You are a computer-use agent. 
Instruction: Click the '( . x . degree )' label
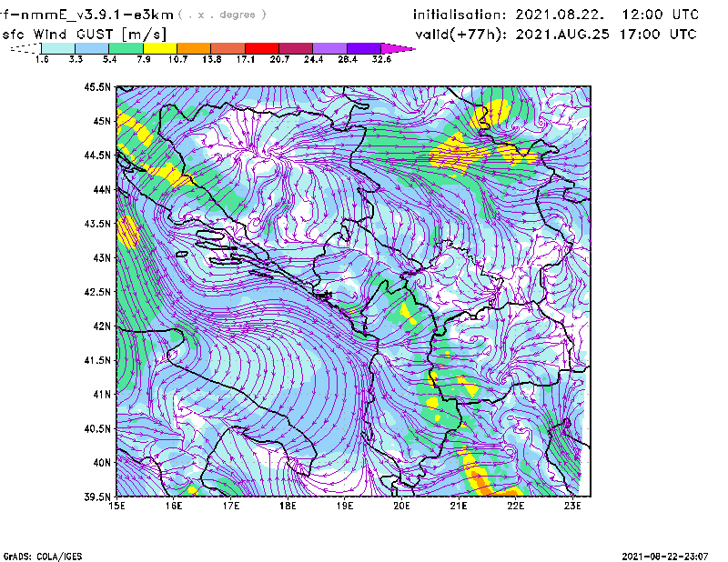(222, 15)
